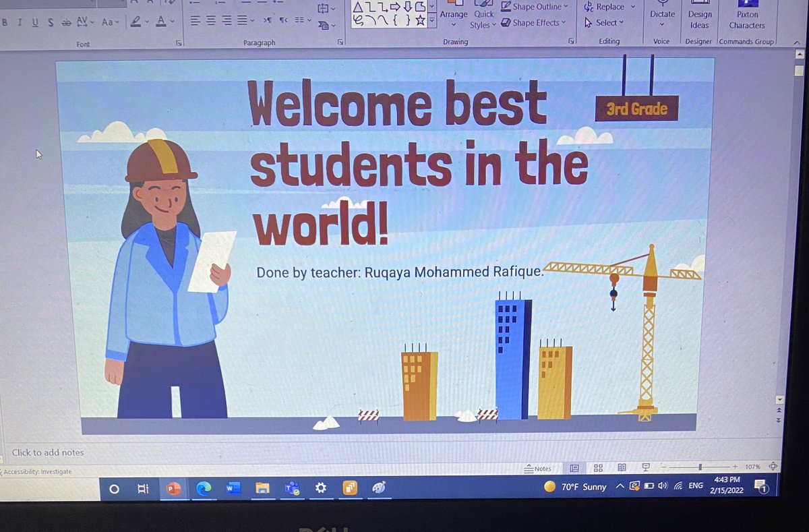Image resolution: width=809 pixels, height=532 pixels.
Task: Set left-to-right text direction
Action: [x=267, y=21]
